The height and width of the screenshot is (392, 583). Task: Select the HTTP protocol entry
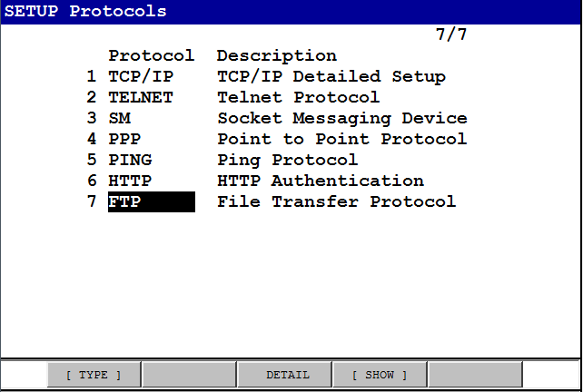point(130,181)
